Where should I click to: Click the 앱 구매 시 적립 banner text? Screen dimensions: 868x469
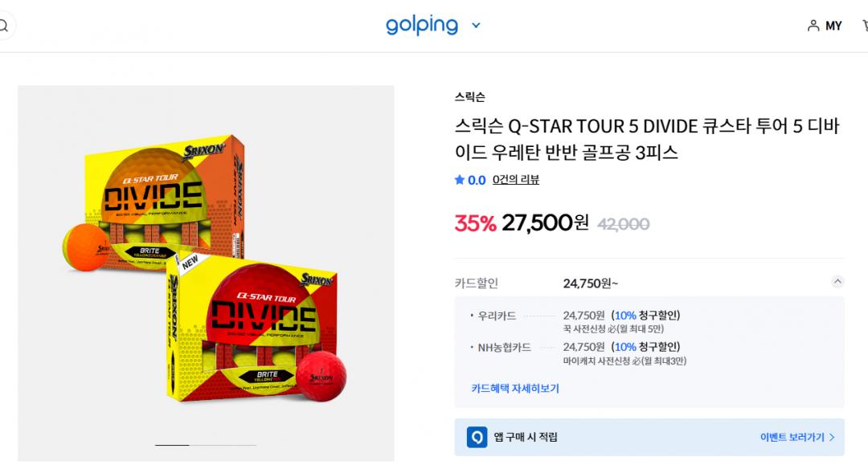[x=526, y=438]
